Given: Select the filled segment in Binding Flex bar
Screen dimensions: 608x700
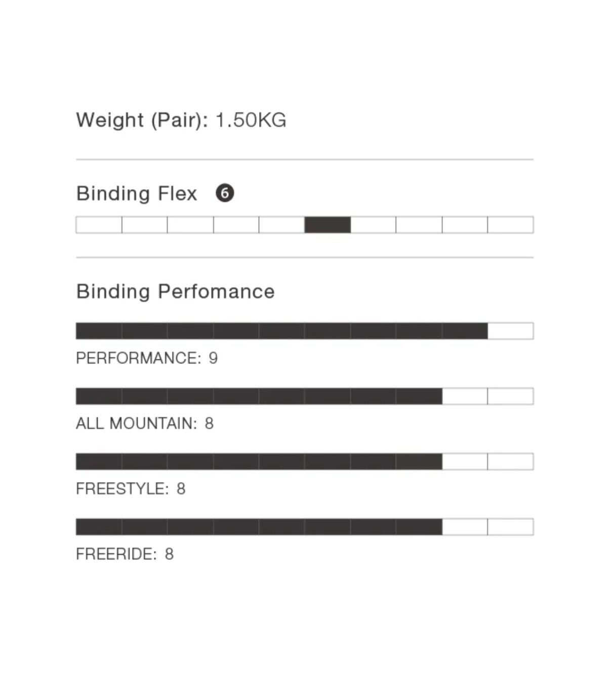Looking at the screenshot, I should [328, 225].
